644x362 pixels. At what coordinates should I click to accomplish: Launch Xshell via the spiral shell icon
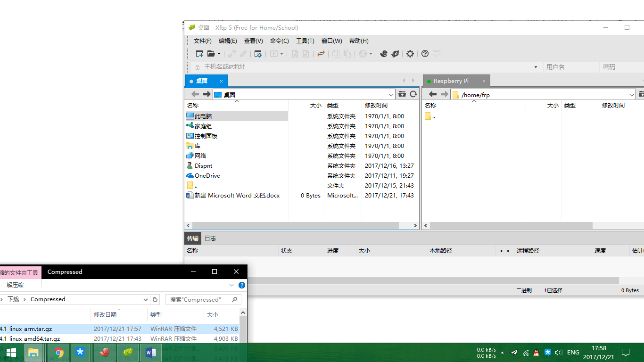point(384,54)
